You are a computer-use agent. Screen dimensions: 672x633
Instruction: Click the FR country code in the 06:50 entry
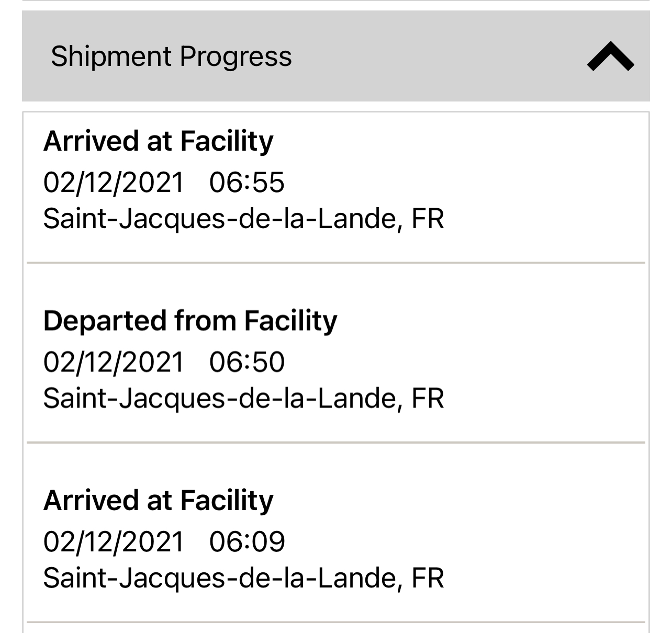coord(428,398)
